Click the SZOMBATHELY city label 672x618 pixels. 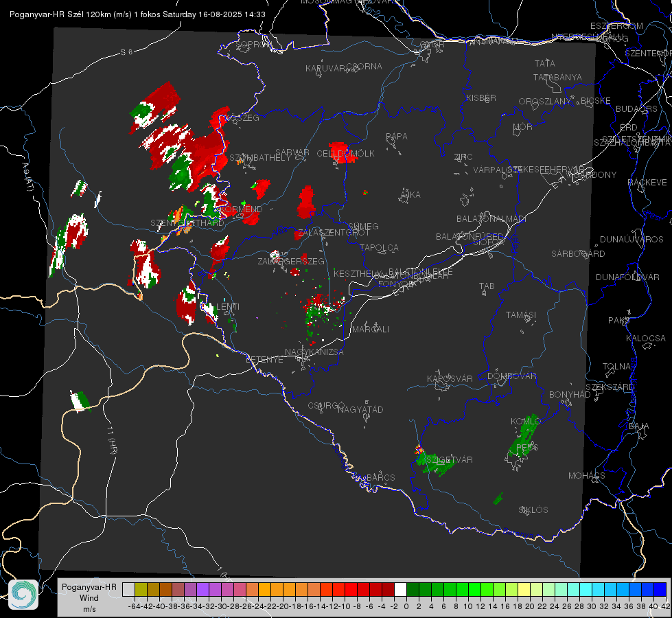(260, 158)
